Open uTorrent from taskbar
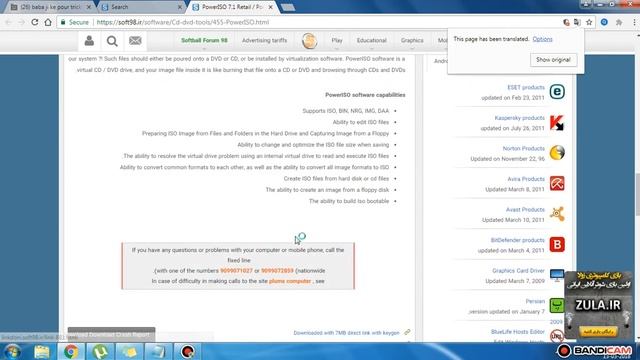 pos(100,351)
